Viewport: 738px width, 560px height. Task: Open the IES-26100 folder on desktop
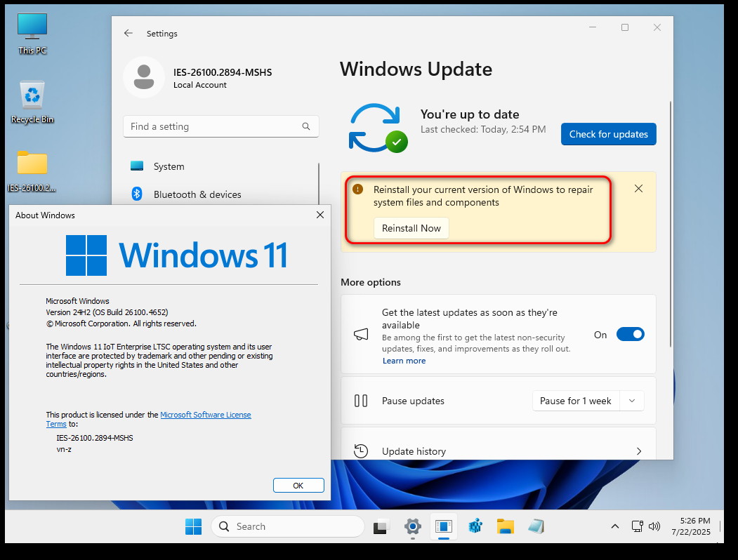tap(32, 172)
